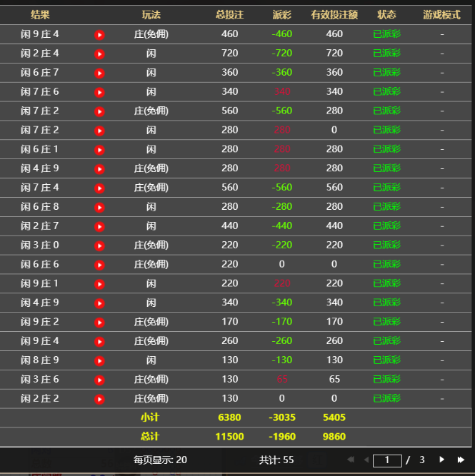
Task: Play the replay for result 闲3庄6
Action: coord(99,380)
